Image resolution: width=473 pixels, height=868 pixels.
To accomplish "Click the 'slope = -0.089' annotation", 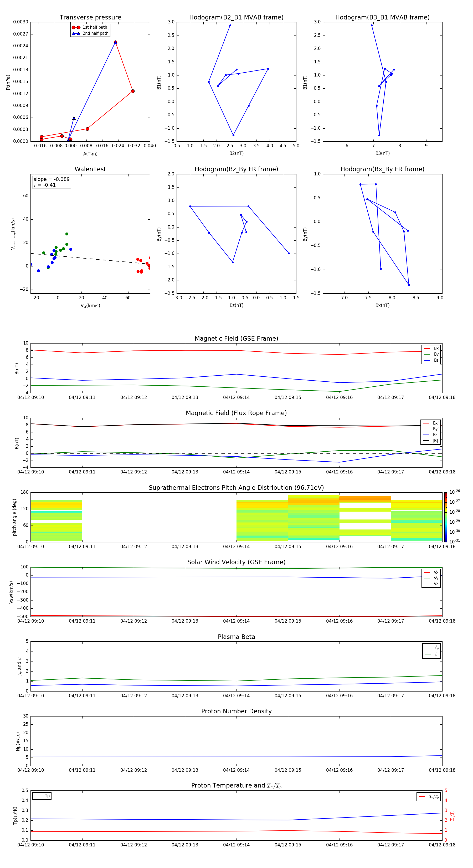I will [x=52, y=179].
